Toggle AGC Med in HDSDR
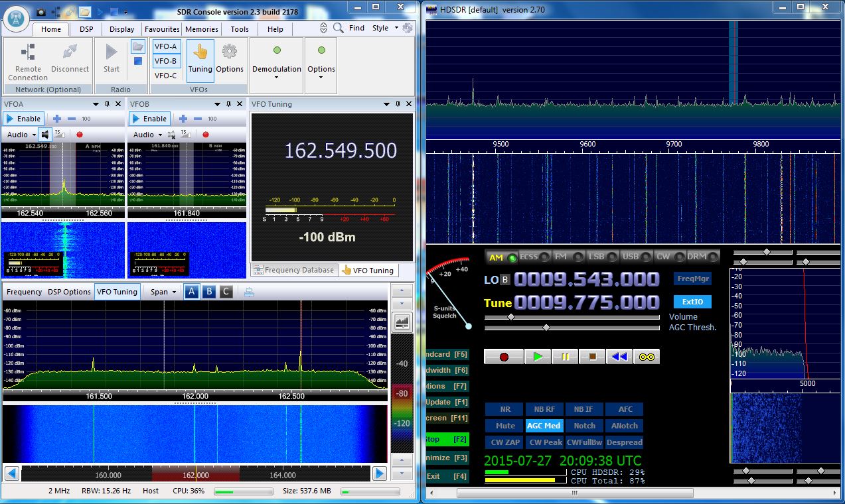The width and height of the screenshot is (845, 504). tap(544, 426)
